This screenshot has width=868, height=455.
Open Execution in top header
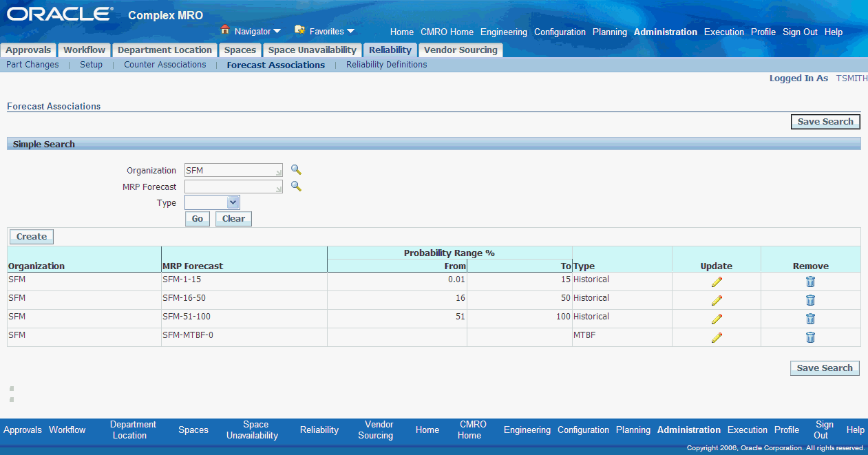coord(724,32)
